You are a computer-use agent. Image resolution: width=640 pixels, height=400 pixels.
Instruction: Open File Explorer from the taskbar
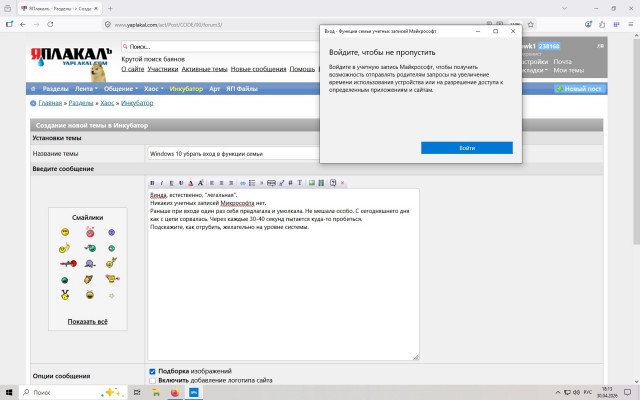(156, 392)
